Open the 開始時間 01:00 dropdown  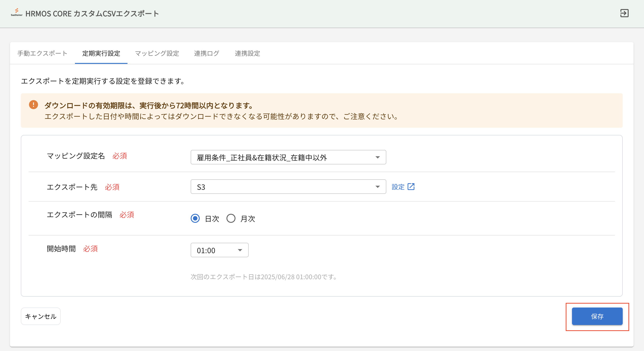[219, 250]
